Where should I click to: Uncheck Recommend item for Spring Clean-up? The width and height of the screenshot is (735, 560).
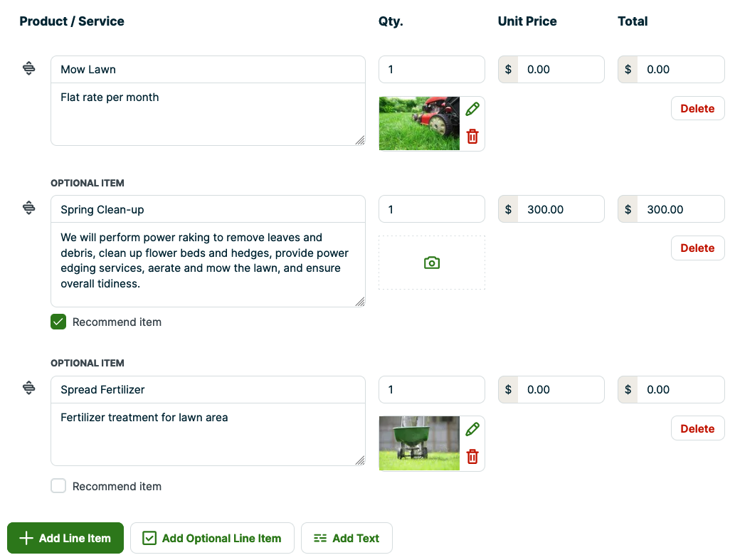tap(58, 322)
